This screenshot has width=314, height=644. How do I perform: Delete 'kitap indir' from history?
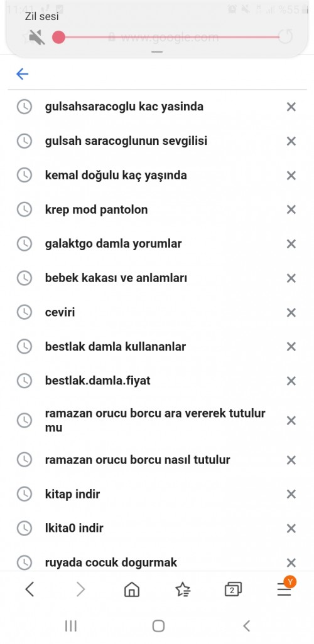point(291,494)
